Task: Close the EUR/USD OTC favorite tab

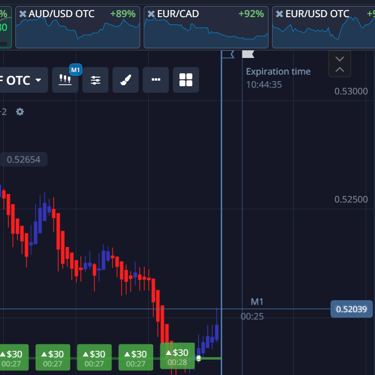Action: coord(280,14)
